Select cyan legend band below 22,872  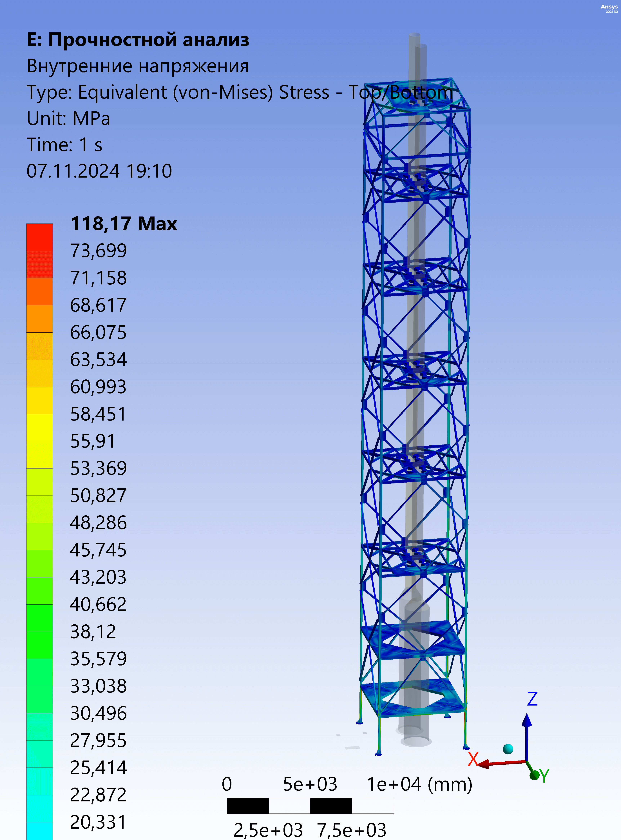39,808
